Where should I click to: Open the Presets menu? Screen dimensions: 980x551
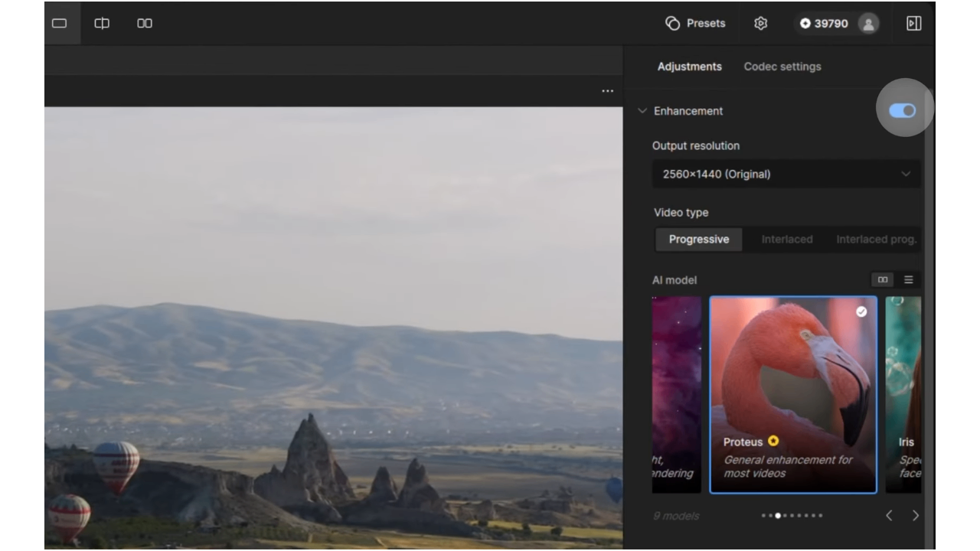[x=695, y=23]
